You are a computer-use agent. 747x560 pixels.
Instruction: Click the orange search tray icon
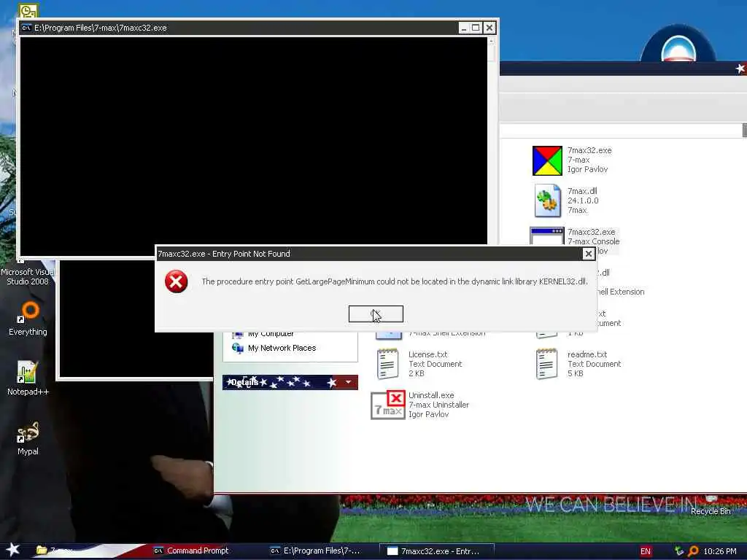coord(693,551)
